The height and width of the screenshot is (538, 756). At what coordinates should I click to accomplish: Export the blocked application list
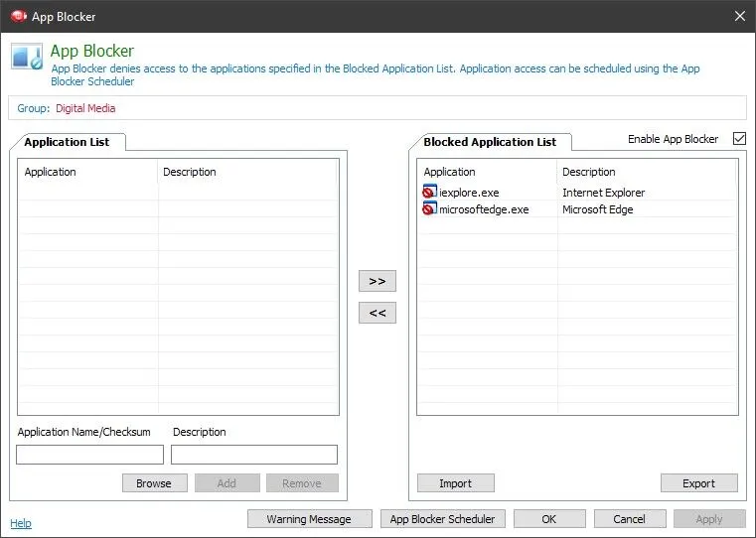coord(699,483)
